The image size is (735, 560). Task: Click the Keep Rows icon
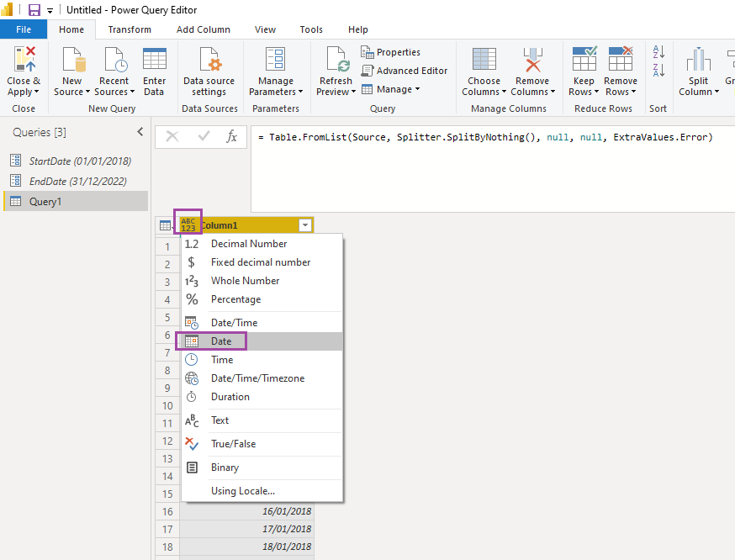coord(584,59)
